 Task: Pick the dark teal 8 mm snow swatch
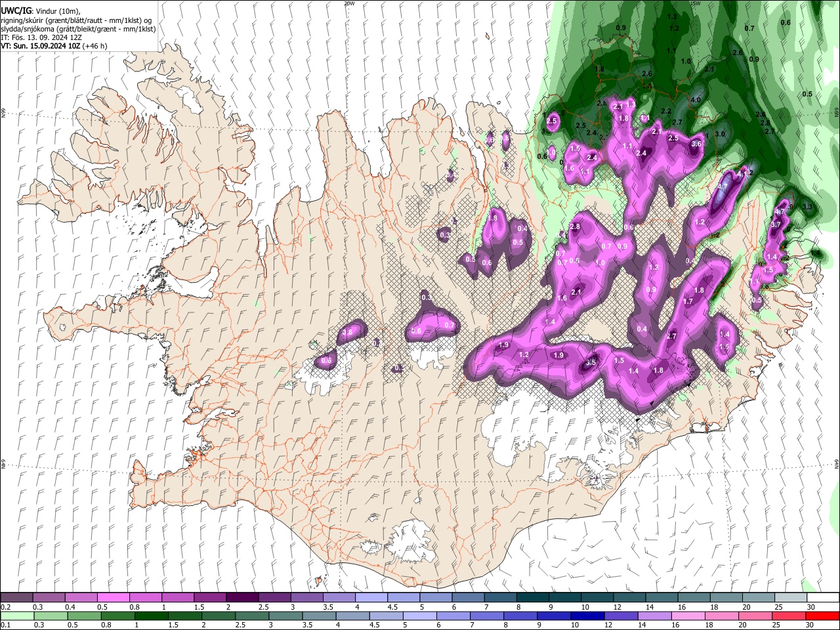[532, 598]
